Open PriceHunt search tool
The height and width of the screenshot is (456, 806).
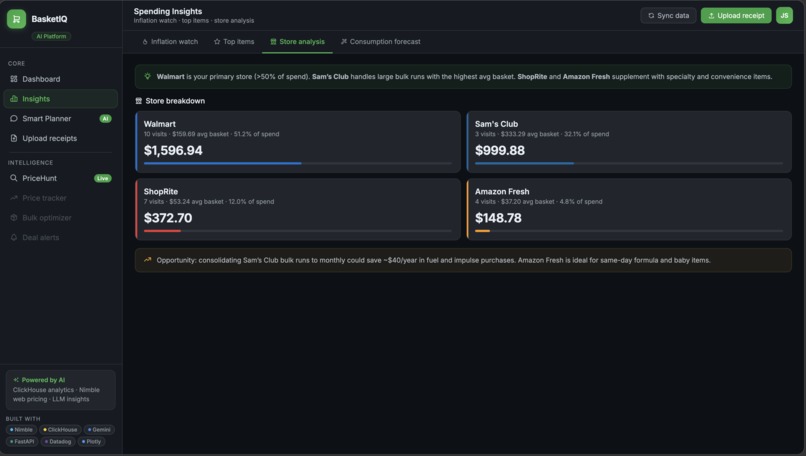(61, 178)
